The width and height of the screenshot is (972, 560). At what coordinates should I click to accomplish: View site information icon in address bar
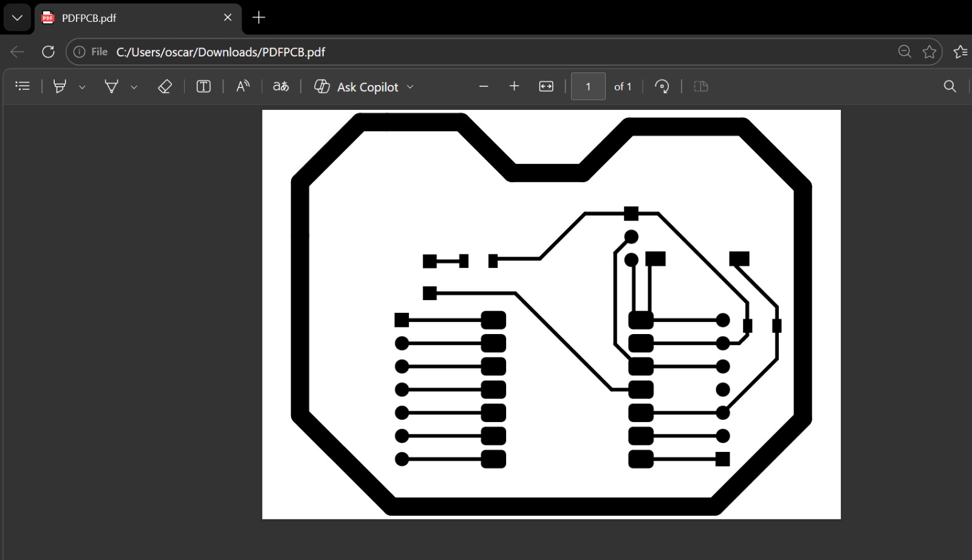coord(79,52)
